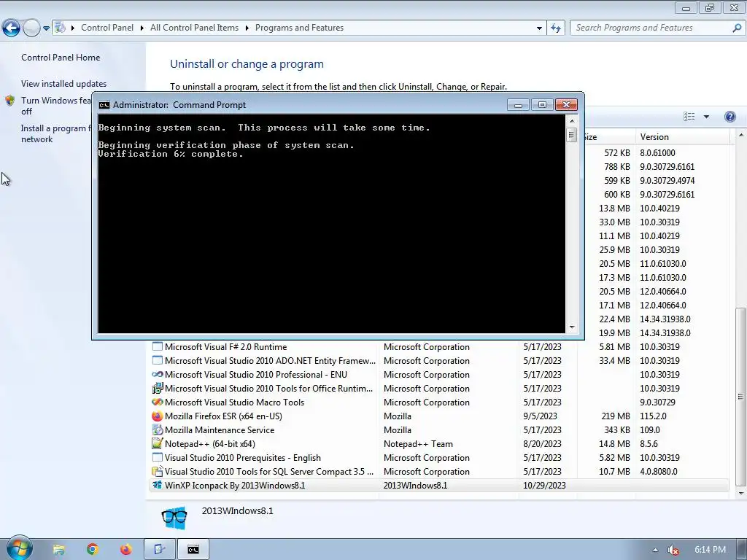Click the program list vertical scrollbar thumb
The height and width of the screenshot is (560, 747).
click(740, 396)
